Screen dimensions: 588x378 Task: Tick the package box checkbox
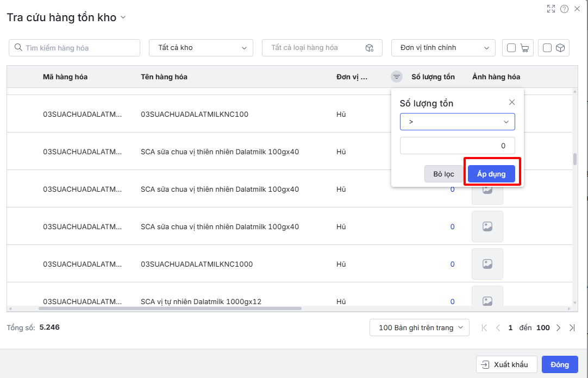point(547,48)
